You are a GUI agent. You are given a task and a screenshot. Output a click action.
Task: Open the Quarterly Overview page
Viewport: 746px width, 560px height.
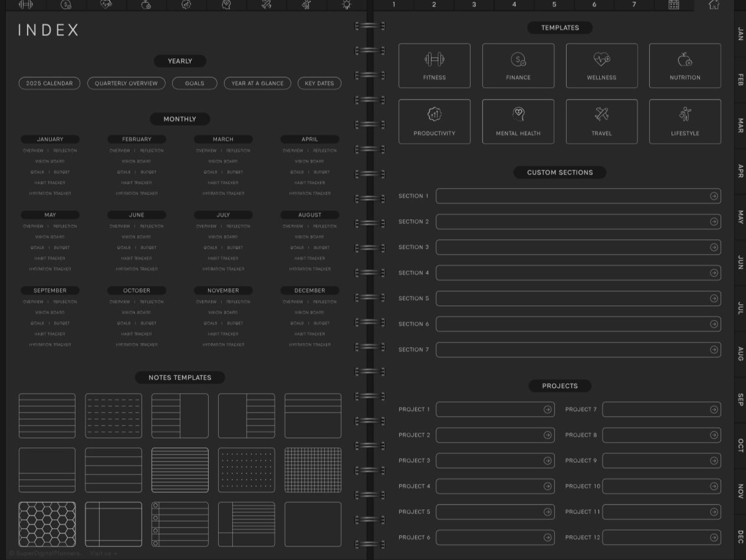coord(126,83)
